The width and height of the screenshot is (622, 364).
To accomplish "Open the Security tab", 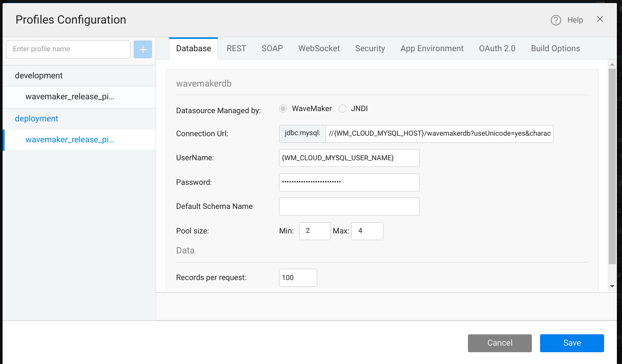I will [370, 49].
